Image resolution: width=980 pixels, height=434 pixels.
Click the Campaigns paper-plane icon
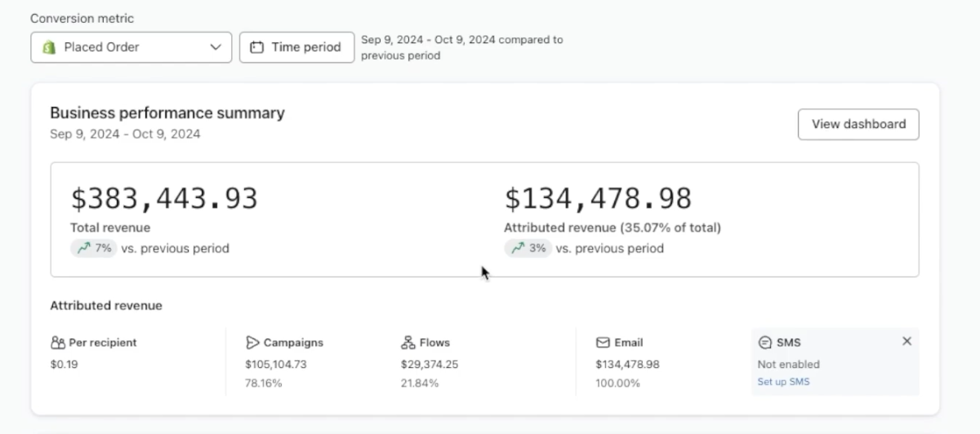[x=252, y=343]
